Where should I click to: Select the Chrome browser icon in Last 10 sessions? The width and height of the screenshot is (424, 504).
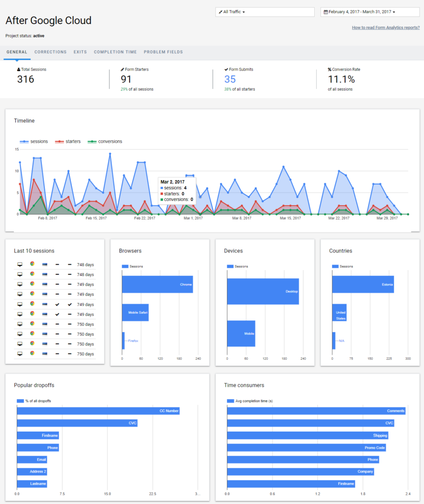(33, 264)
